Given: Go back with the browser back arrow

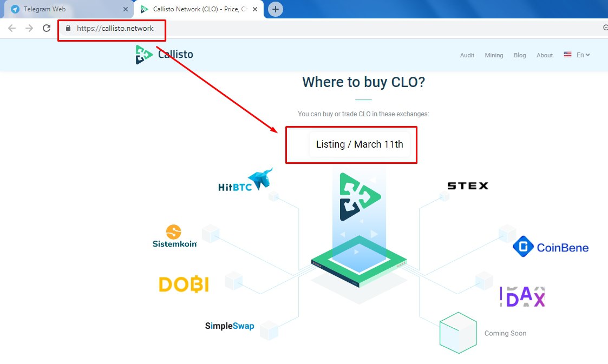Looking at the screenshot, I should (x=12, y=28).
